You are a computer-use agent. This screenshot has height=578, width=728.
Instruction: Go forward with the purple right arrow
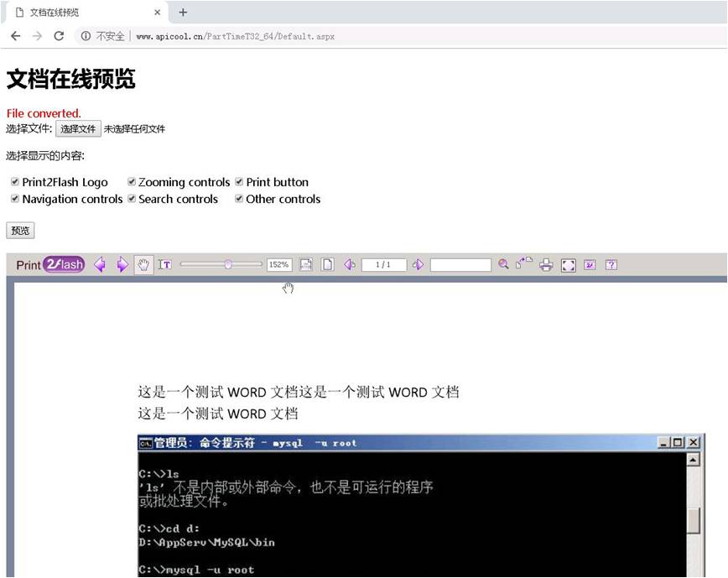(x=122, y=264)
